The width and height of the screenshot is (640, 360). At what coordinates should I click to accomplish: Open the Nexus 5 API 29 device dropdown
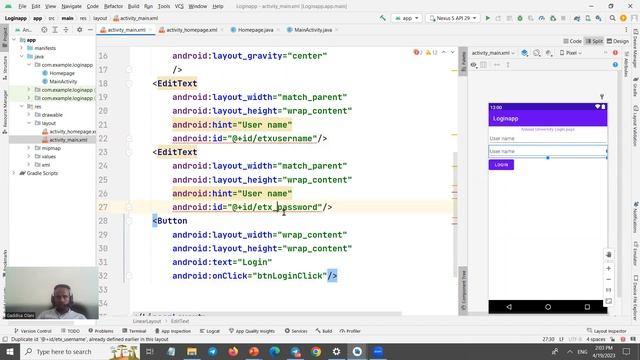453,18
